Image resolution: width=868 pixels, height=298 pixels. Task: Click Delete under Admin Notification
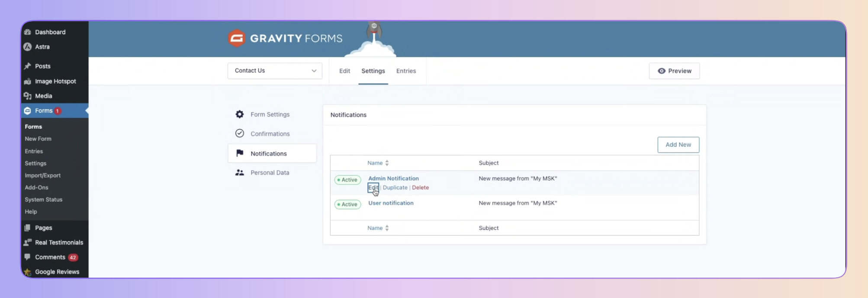(420, 188)
